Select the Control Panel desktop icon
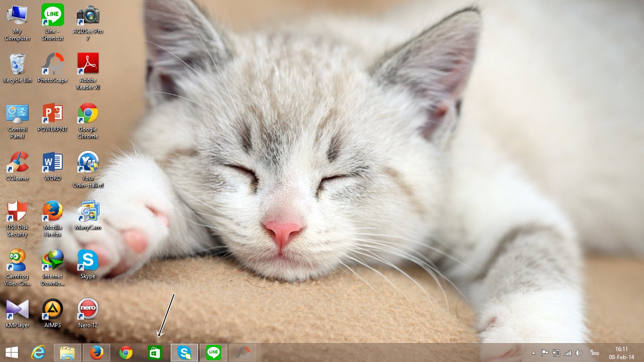The image size is (644, 362). (17, 121)
